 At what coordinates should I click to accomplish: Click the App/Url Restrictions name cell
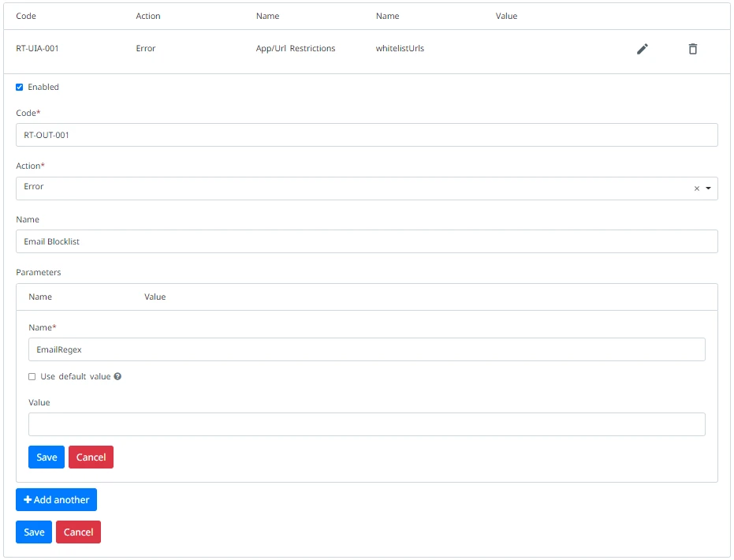(296, 49)
